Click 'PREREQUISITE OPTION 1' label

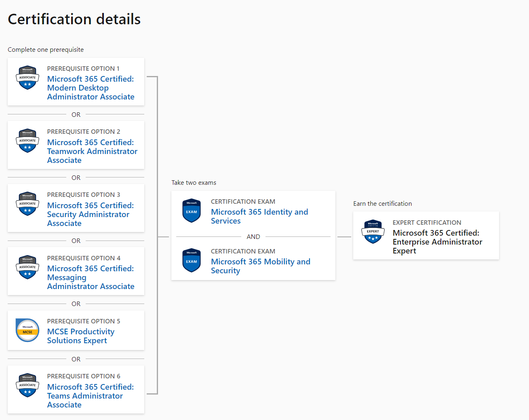point(83,68)
